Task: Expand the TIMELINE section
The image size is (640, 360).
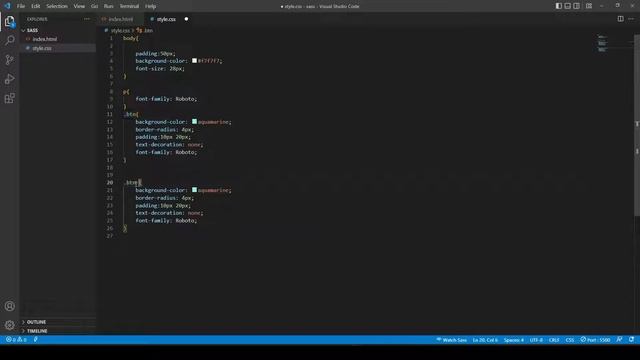Action: [58, 331]
